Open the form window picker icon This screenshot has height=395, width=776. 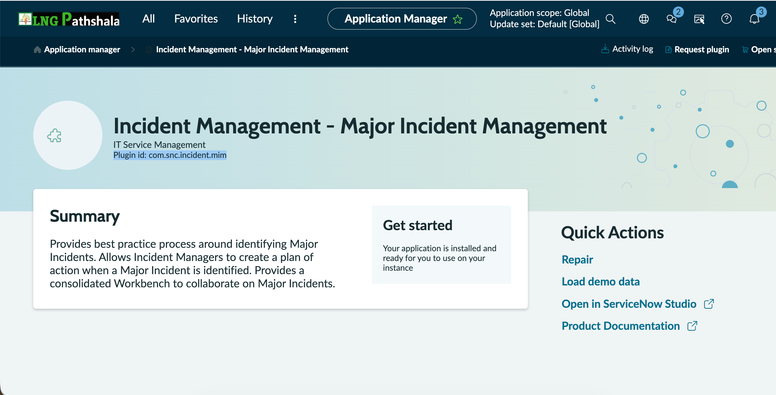[x=699, y=19]
